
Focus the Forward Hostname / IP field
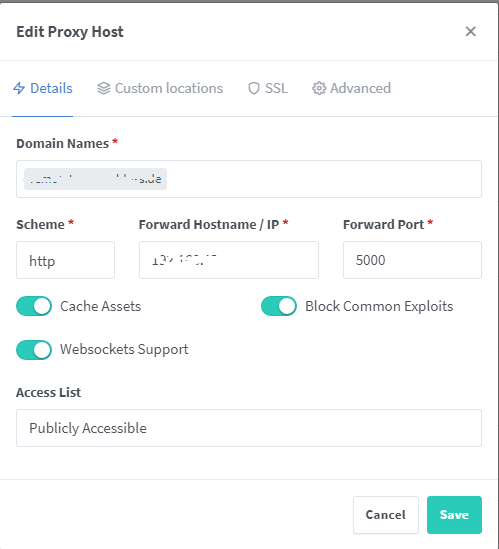coord(229,260)
